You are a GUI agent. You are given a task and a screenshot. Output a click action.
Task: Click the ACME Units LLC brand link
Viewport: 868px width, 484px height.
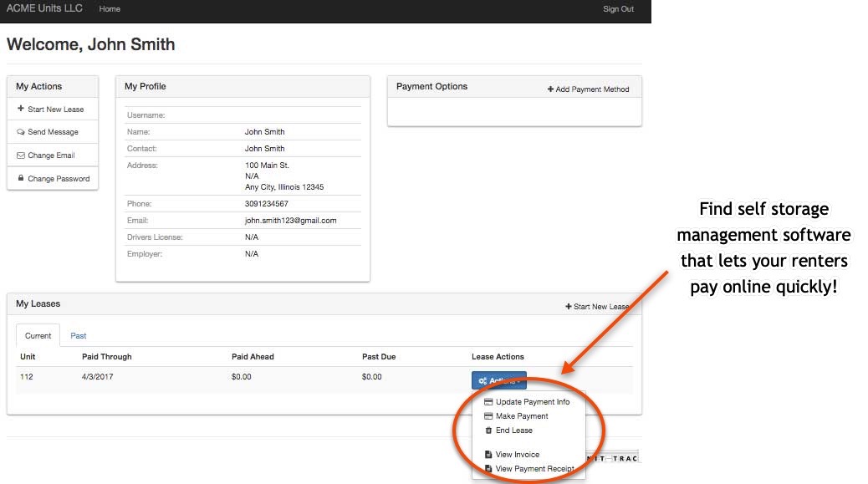pyautogui.click(x=43, y=8)
